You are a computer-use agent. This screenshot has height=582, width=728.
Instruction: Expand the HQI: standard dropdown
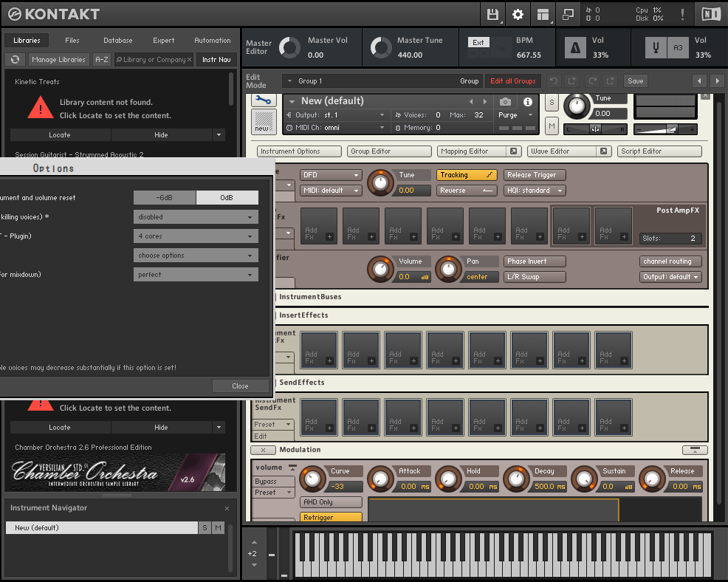pyautogui.click(x=535, y=191)
